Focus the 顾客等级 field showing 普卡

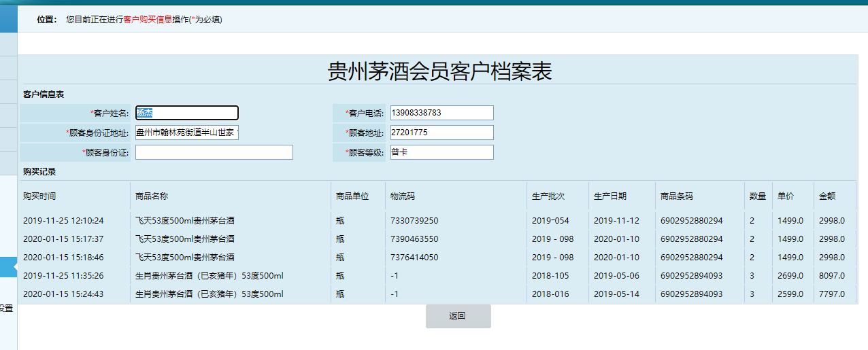441,152
